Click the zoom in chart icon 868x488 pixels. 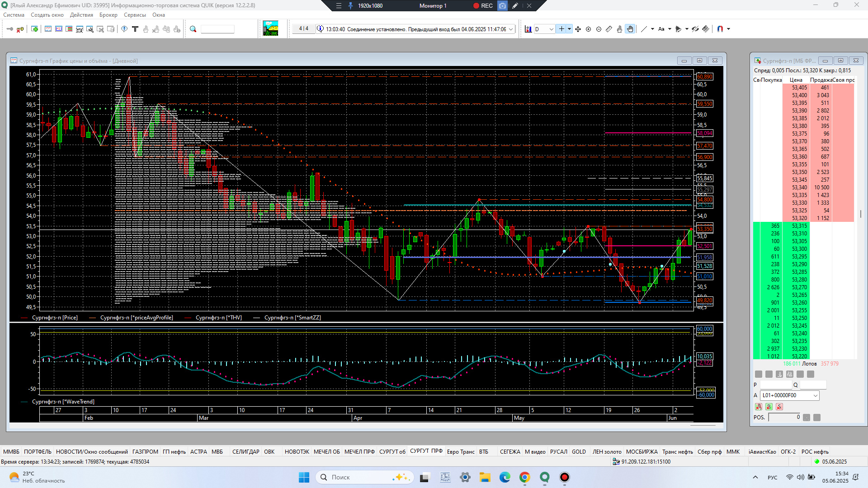[x=588, y=29]
